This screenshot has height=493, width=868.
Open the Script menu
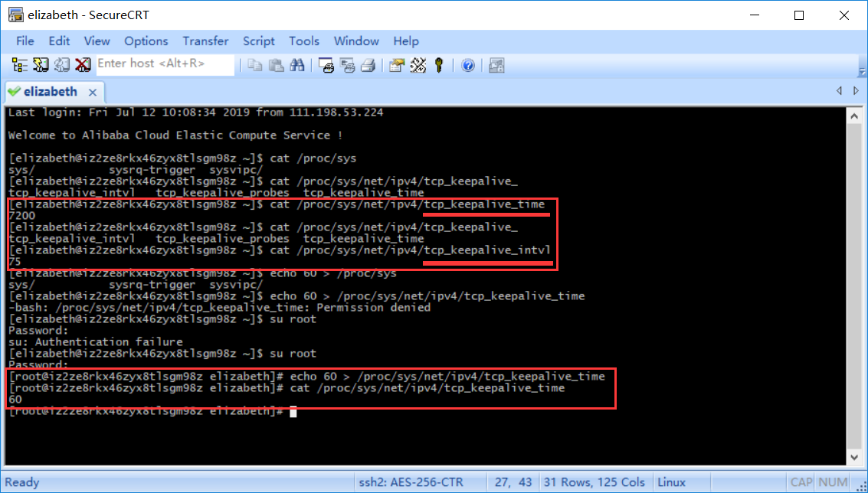pos(259,41)
